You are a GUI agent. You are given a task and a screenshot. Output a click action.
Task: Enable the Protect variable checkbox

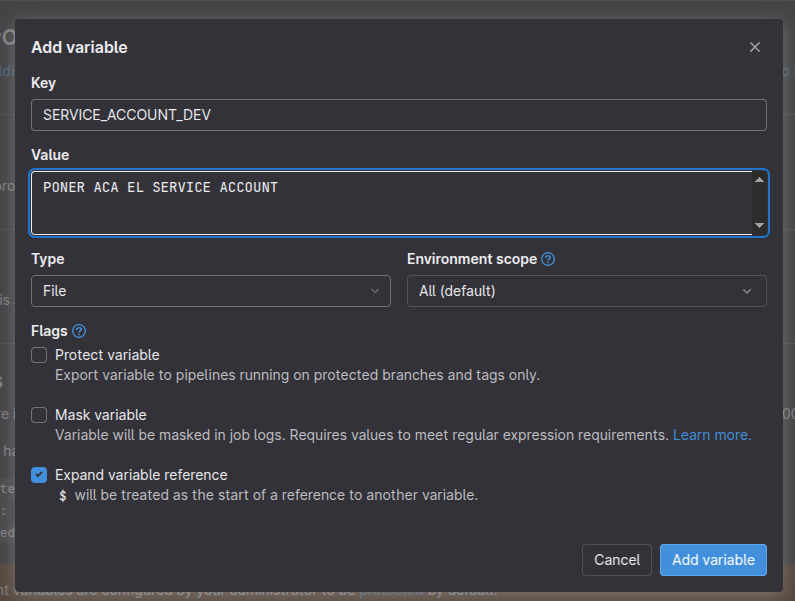[39, 355]
